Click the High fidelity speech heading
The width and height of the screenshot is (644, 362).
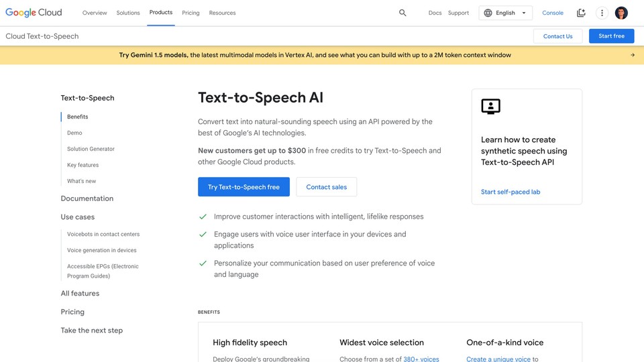pyautogui.click(x=250, y=343)
